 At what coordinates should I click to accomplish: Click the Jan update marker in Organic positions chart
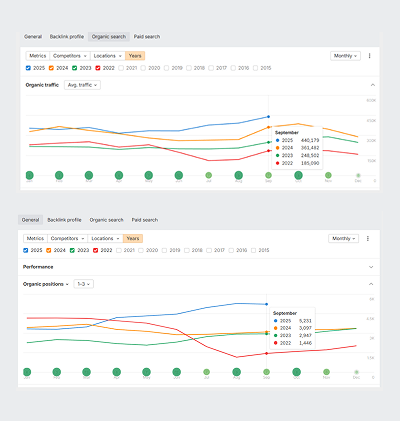27,372
